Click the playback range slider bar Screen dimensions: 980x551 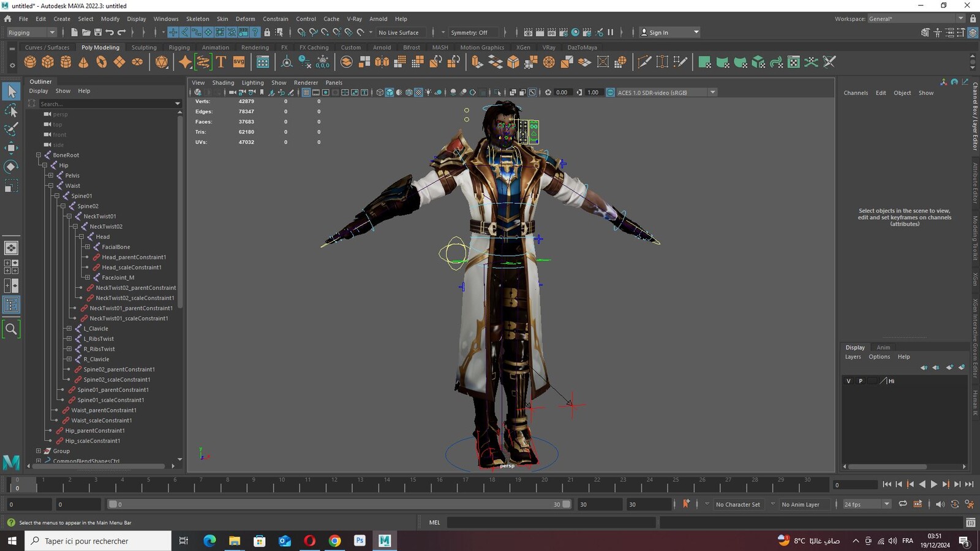tap(339, 504)
